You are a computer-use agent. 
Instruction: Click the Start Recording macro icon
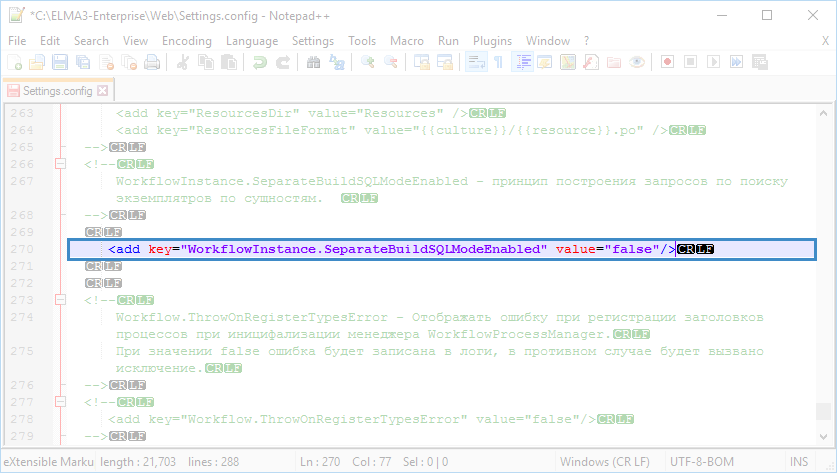665,62
